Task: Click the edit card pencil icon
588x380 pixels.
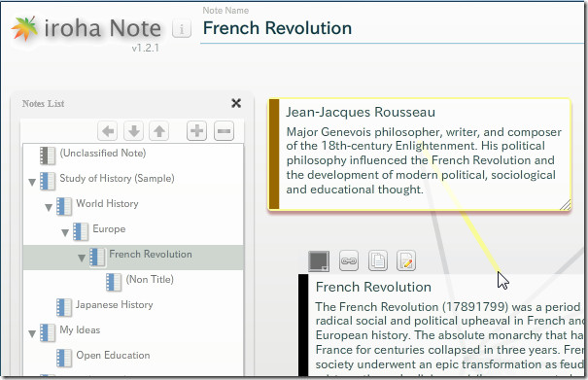Action: point(406,260)
